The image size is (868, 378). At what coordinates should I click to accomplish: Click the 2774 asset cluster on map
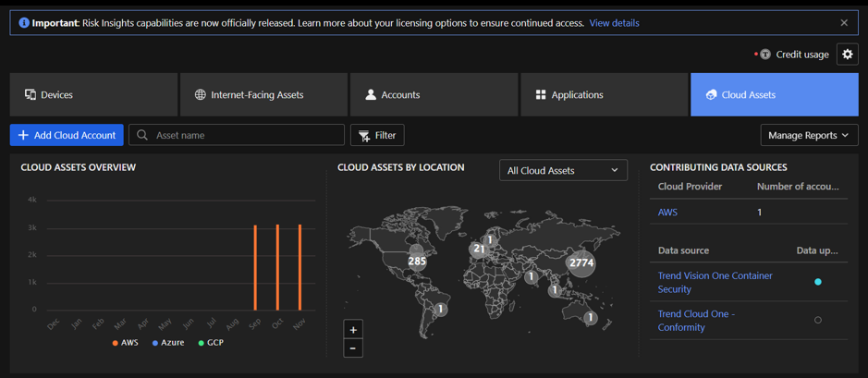[581, 263]
